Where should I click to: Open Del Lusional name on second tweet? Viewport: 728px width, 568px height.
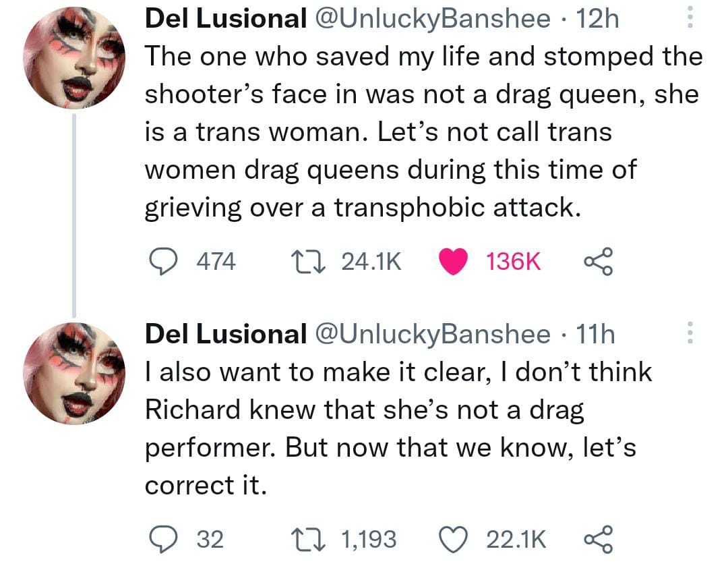click(226, 334)
